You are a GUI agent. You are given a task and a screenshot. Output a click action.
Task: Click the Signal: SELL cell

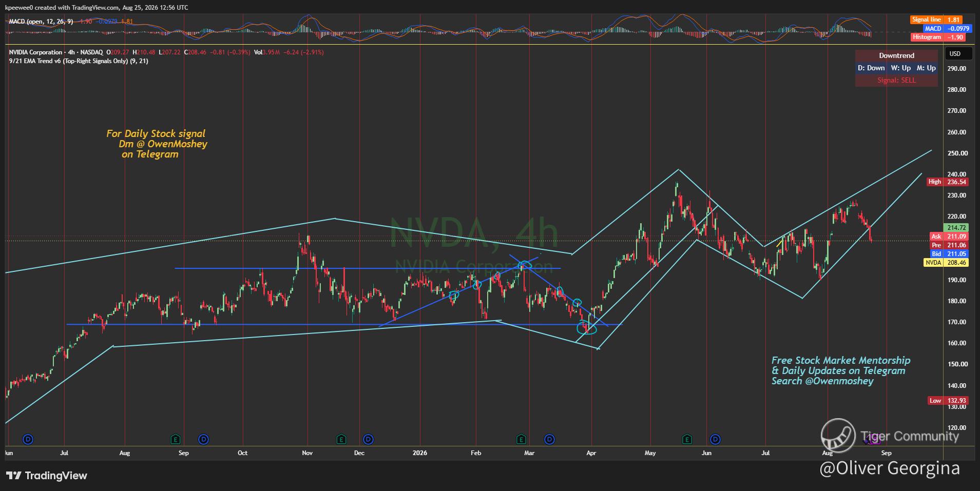click(896, 80)
